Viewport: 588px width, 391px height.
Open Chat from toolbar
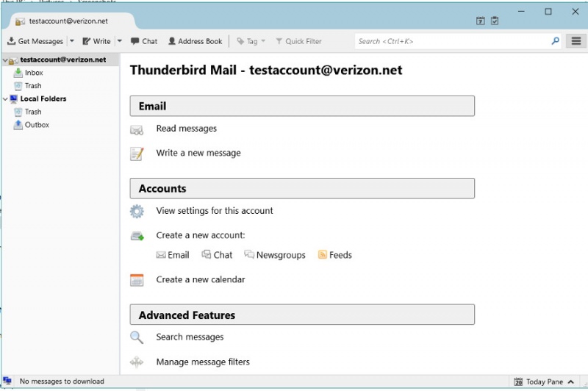[x=144, y=41]
